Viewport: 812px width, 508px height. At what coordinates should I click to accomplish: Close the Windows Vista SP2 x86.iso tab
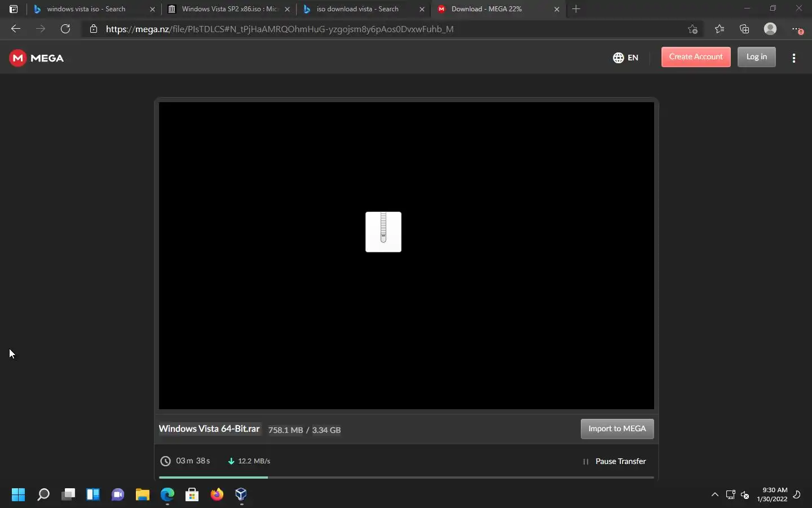point(287,9)
